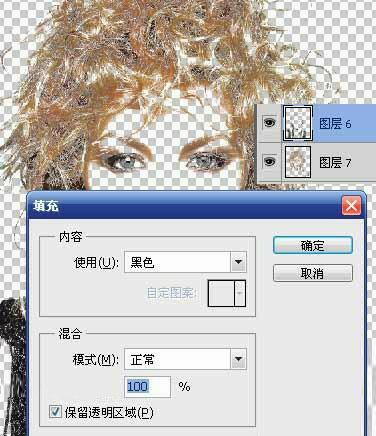Select the 图层 6 layer thumbnail

298,123
